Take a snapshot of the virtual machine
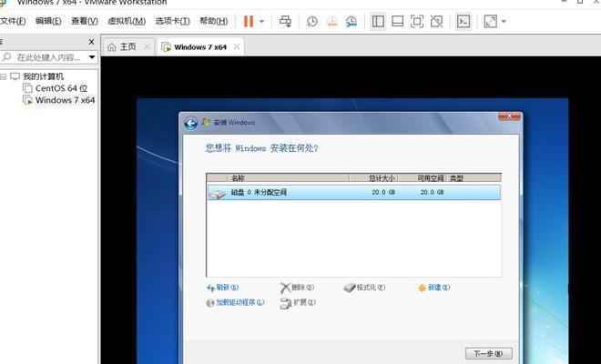Screen dimensions: 601x364 click(x=312, y=22)
